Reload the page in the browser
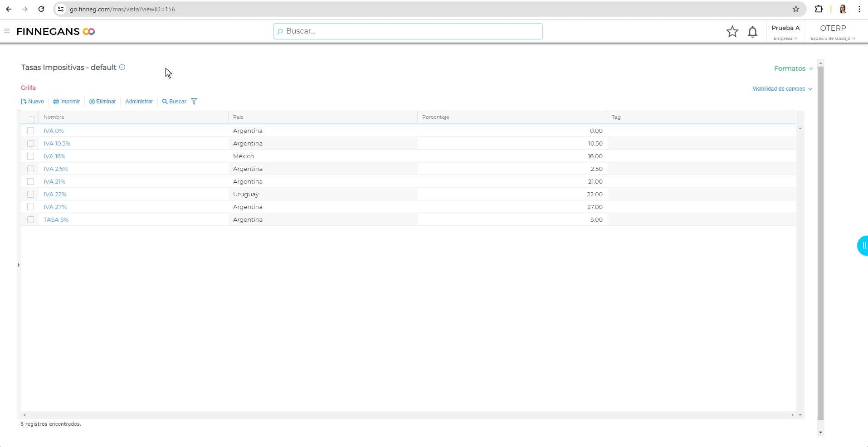Screen dimensions: 868x447 (41, 9)
